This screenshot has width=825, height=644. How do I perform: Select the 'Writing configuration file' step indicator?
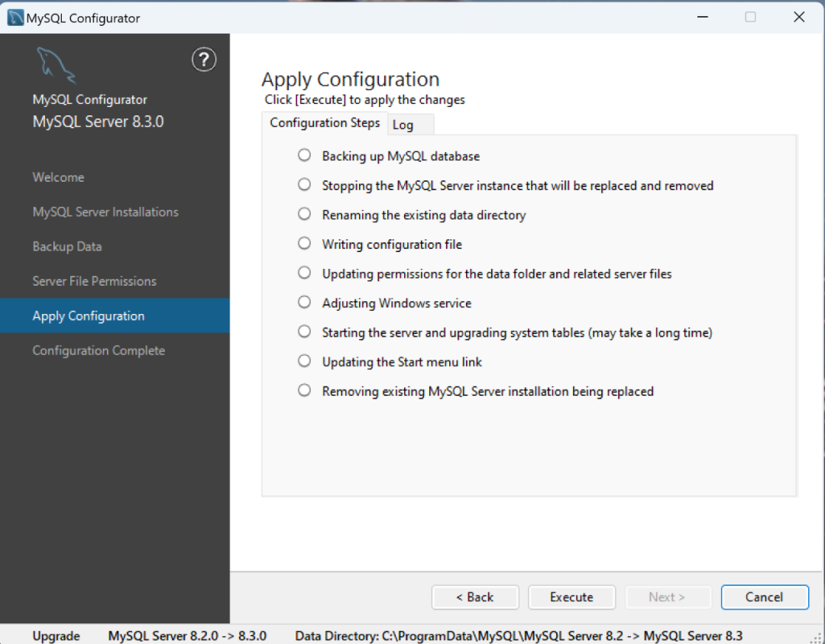(x=304, y=244)
